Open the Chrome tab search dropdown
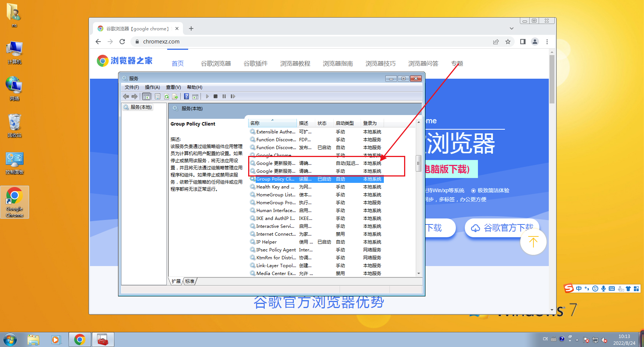 512,28
